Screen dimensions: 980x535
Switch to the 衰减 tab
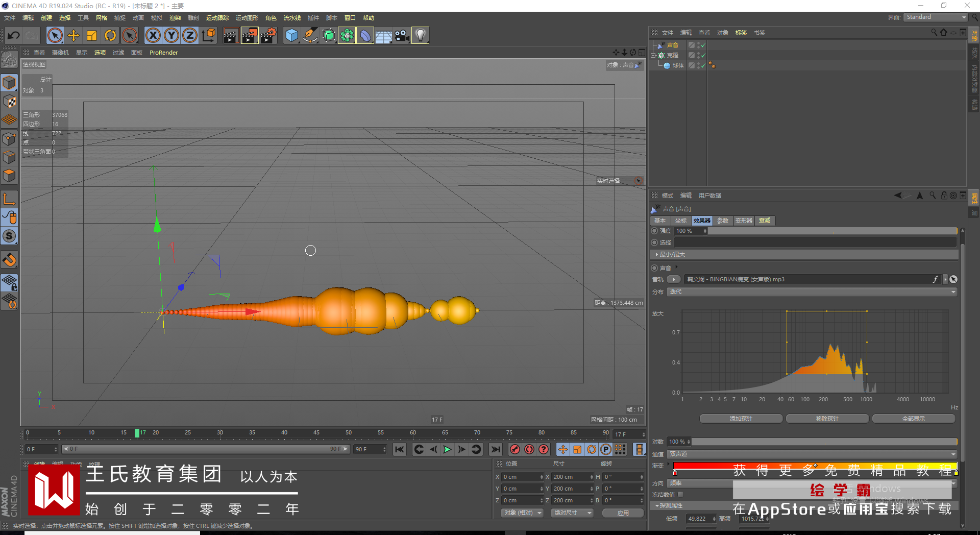click(765, 221)
